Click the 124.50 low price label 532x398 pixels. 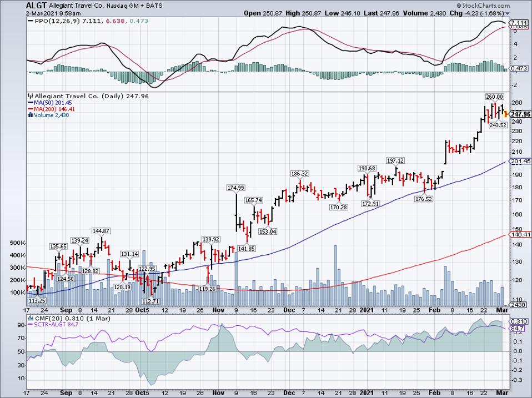[66, 279]
